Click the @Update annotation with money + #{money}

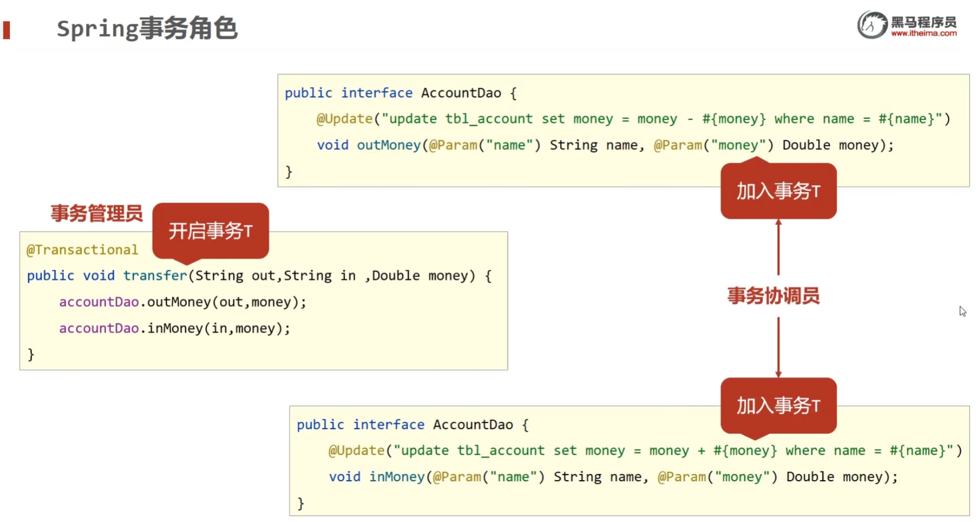(x=645, y=451)
